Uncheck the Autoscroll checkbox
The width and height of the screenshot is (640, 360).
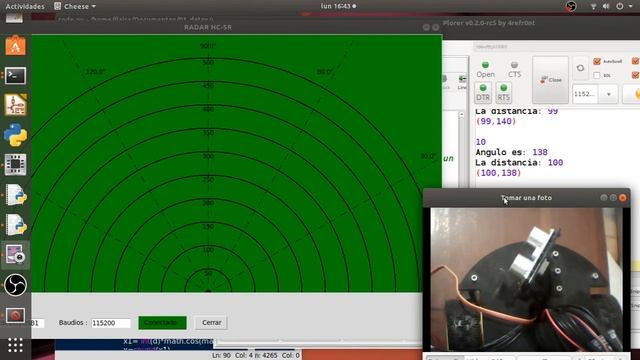(x=597, y=61)
